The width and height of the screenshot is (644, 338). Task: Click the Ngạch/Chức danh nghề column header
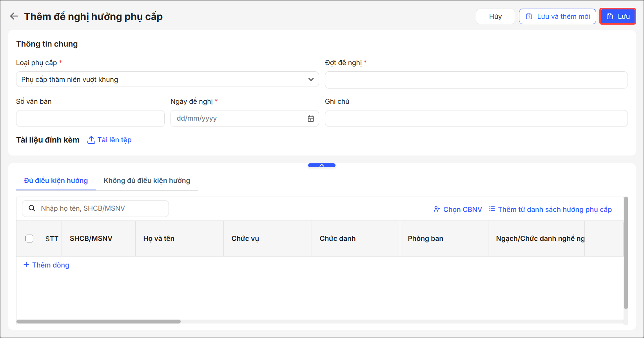click(x=536, y=239)
